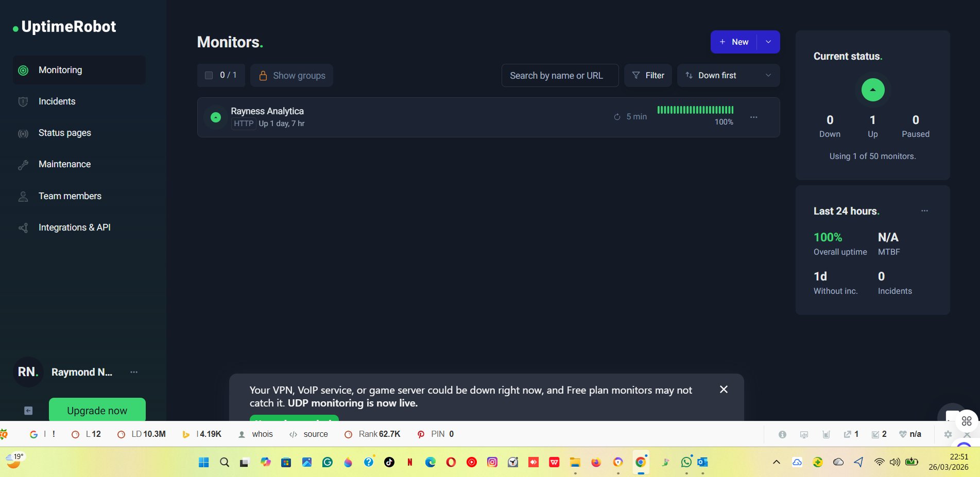Click the Show groups button
The image size is (980, 477).
(291, 76)
